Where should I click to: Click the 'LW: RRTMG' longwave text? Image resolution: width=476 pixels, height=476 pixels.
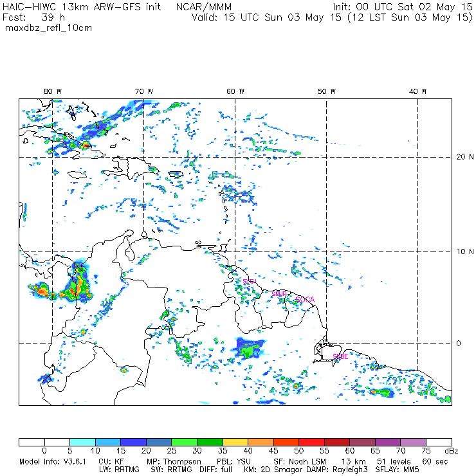tap(119, 470)
